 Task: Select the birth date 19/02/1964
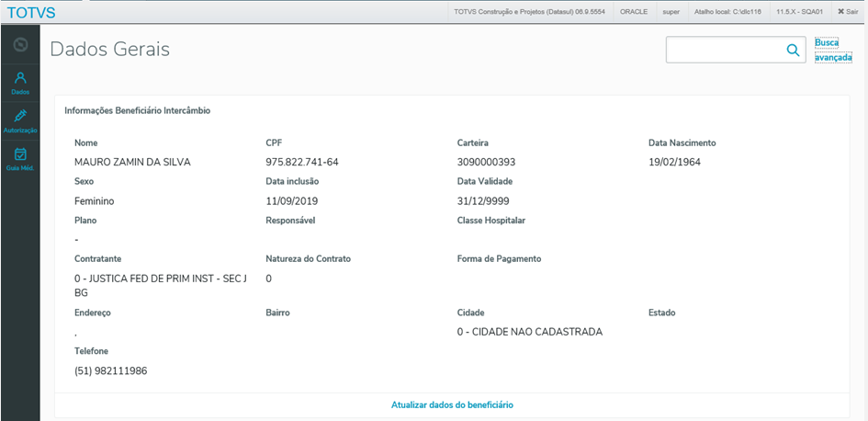[675, 163]
